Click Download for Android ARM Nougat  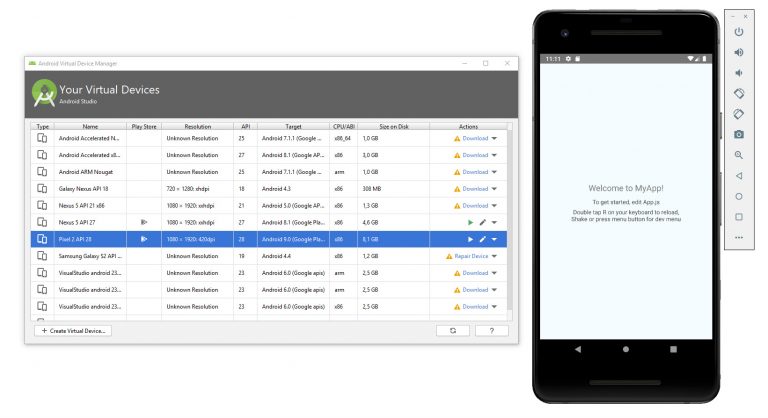pyautogui.click(x=475, y=171)
